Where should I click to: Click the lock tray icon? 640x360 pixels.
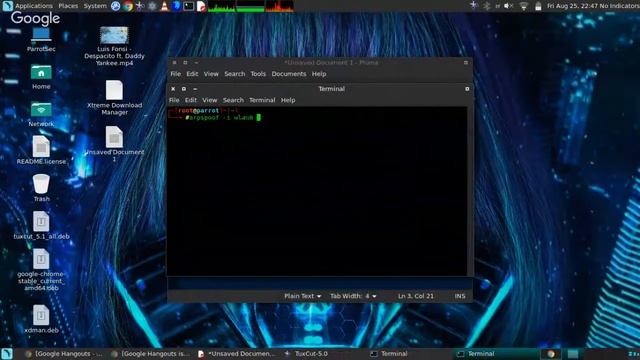(x=538, y=6)
